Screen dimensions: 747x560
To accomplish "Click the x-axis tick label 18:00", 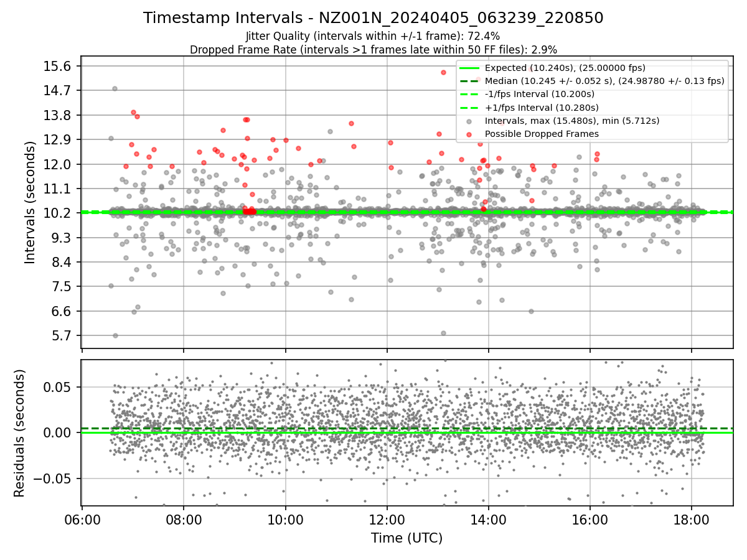I will (x=692, y=520).
